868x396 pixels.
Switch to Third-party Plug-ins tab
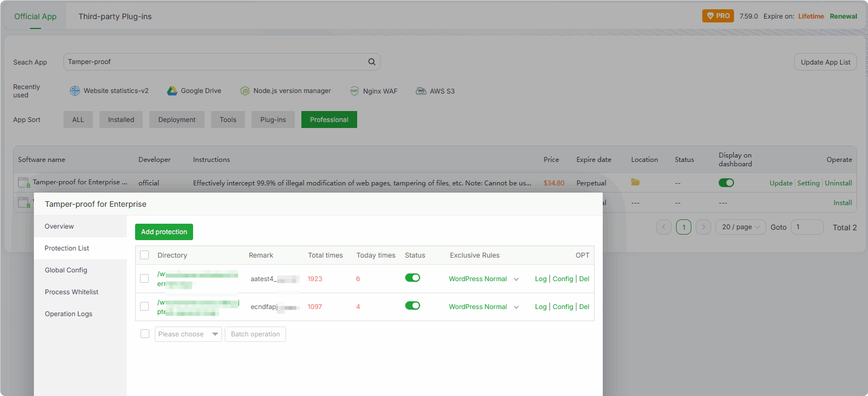(115, 16)
